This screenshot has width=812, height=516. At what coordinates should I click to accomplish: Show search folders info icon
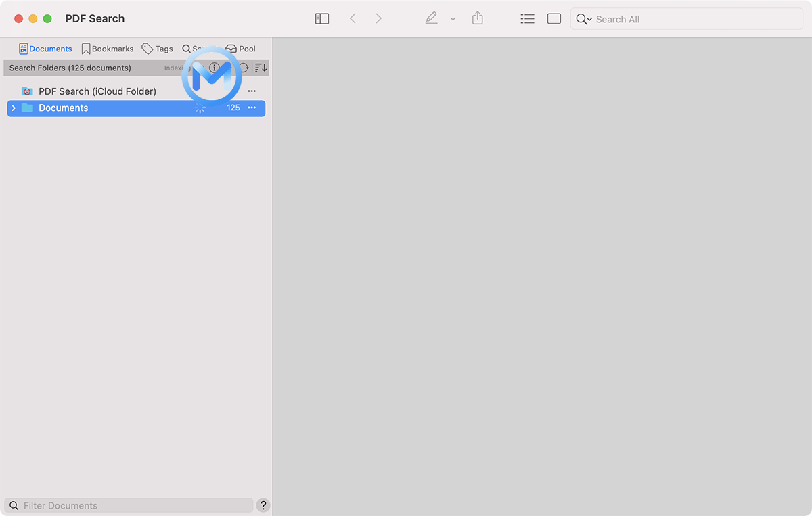coord(214,68)
